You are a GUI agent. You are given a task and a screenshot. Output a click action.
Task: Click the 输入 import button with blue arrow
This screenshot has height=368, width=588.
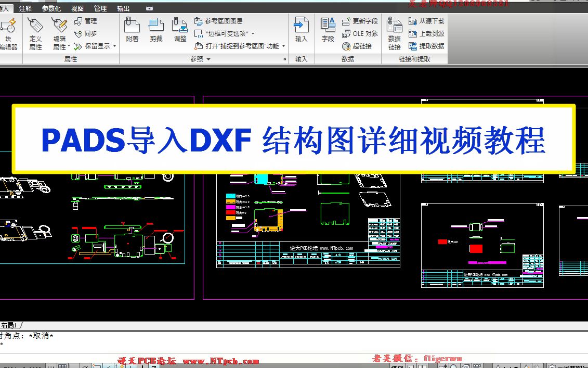click(x=301, y=30)
